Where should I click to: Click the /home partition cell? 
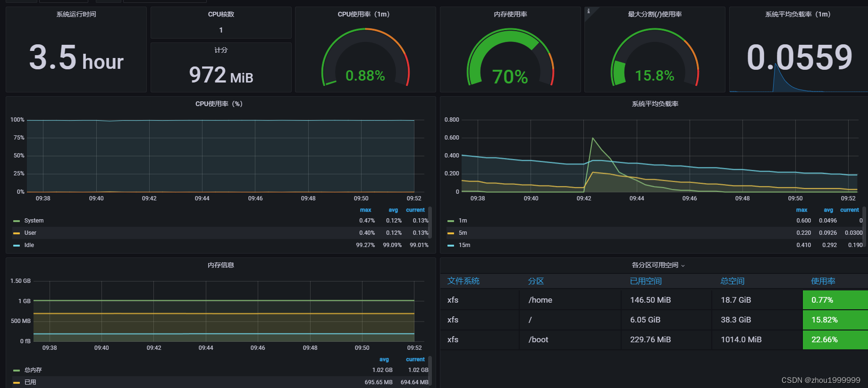[570, 300]
